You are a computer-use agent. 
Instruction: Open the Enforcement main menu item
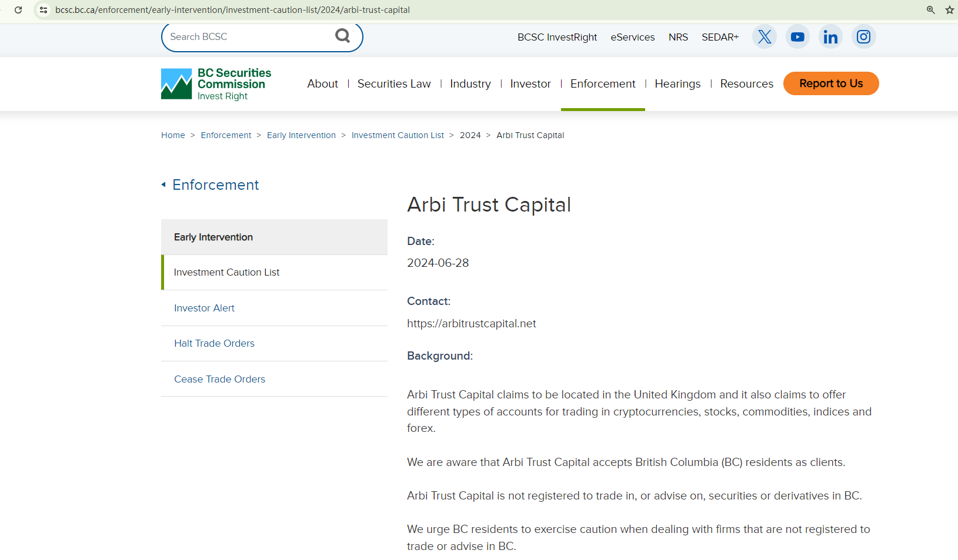pyautogui.click(x=602, y=83)
